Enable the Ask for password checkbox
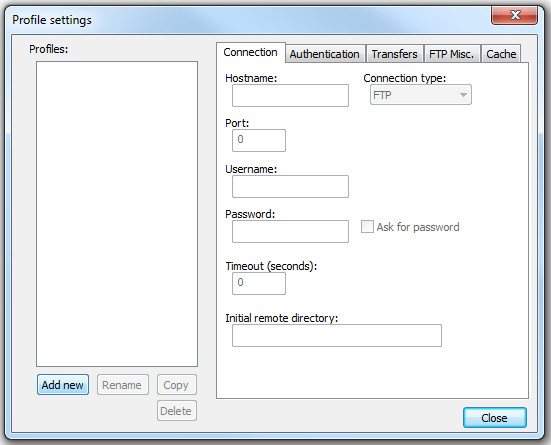Viewport: 551px width, 445px height. click(367, 227)
